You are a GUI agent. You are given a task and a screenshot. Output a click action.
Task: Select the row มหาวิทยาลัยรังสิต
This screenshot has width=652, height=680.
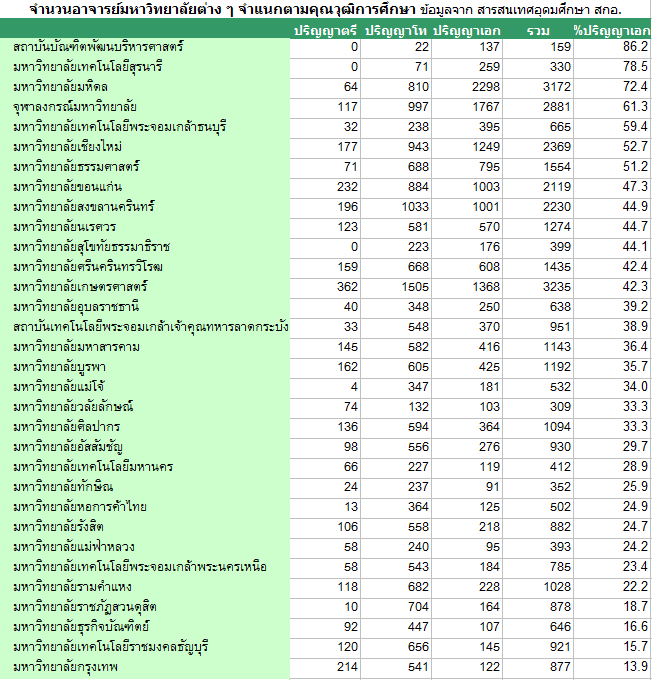[x=325, y=527]
